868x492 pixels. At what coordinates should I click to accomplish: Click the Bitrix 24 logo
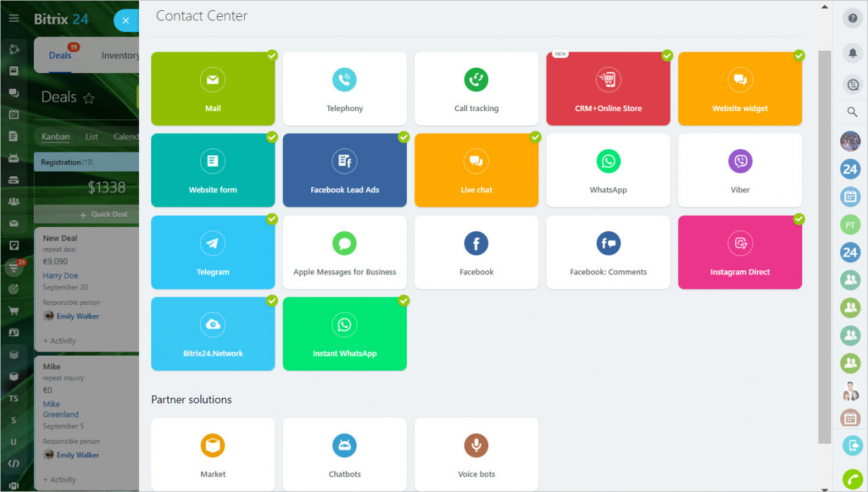coord(61,19)
